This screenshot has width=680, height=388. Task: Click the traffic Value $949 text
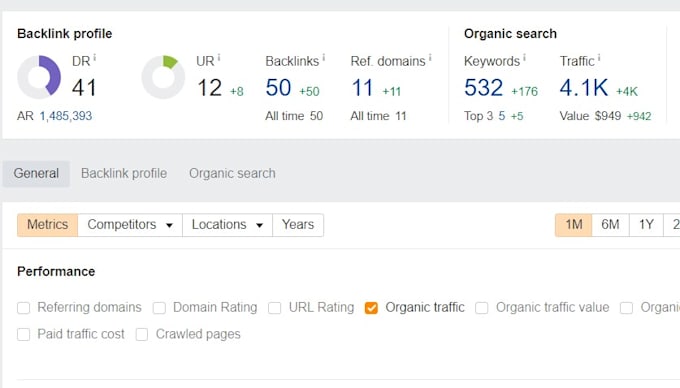coord(590,116)
